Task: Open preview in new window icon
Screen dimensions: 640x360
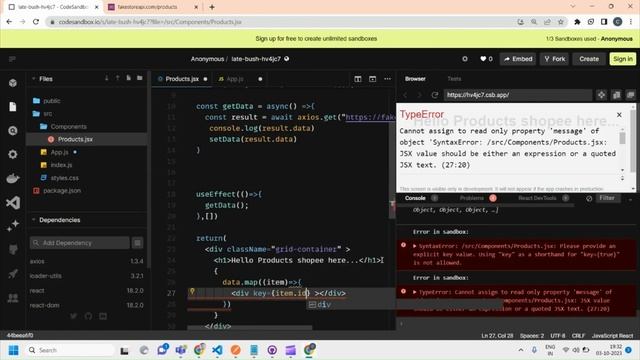Action: coord(631,95)
